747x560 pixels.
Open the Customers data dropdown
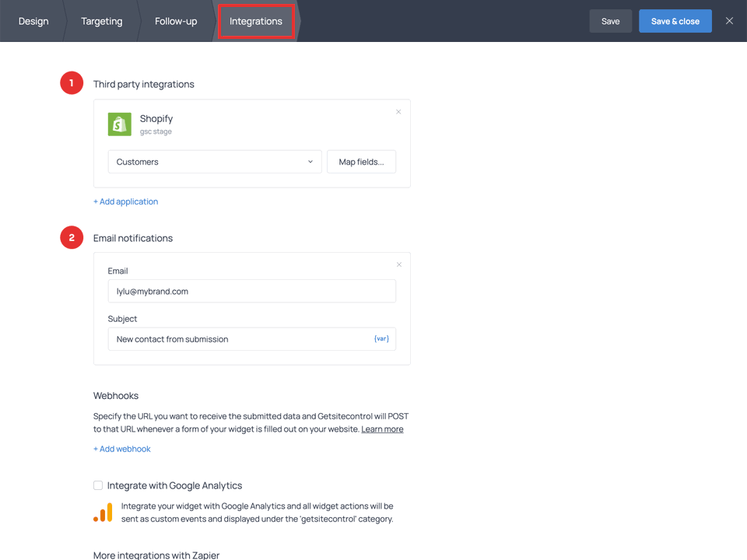pyautogui.click(x=214, y=162)
